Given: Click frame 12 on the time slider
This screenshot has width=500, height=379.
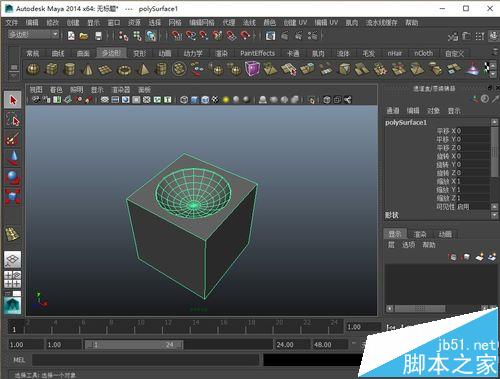Looking at the screenshot, I should click(163, 327).
